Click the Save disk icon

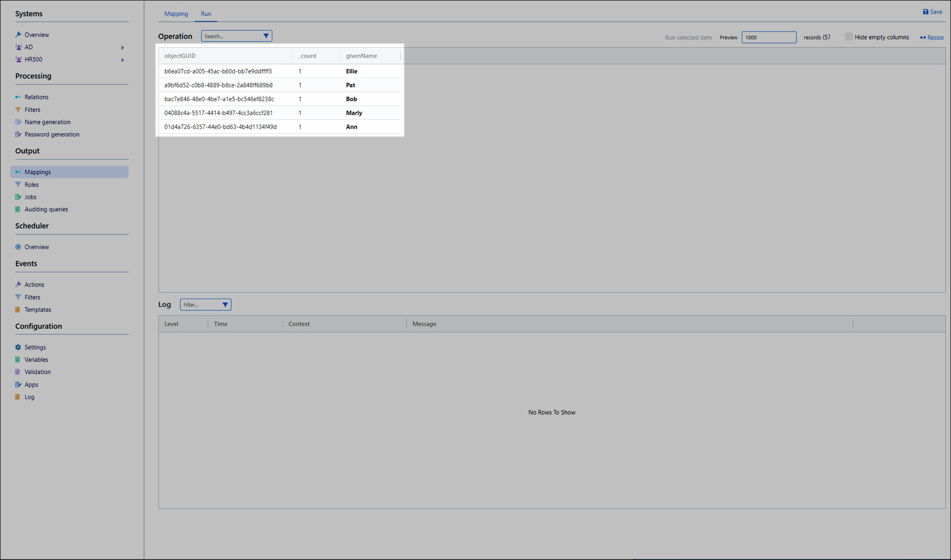(925, 12)
